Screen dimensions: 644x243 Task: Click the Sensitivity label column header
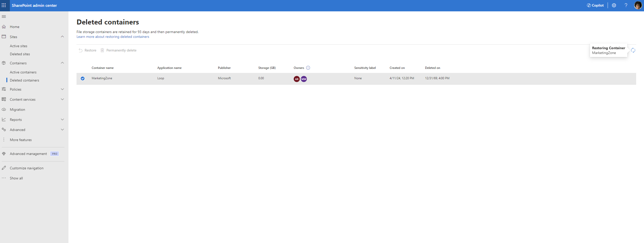[365, 68]
